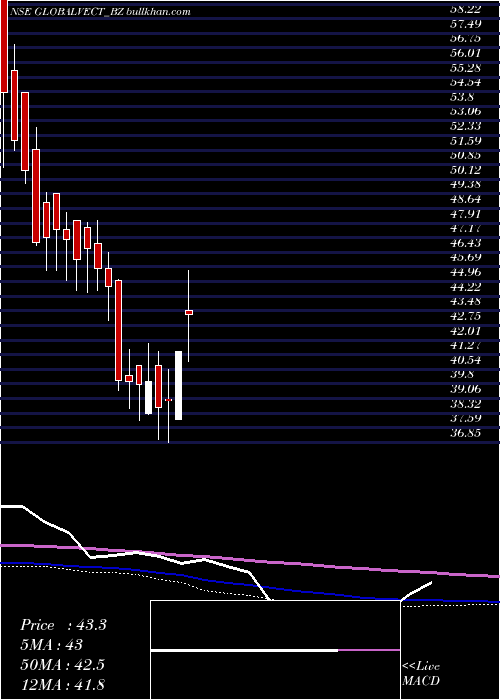Click the 47.91 price level label
This screenshot has width=500, height=700.
[466, 214]
